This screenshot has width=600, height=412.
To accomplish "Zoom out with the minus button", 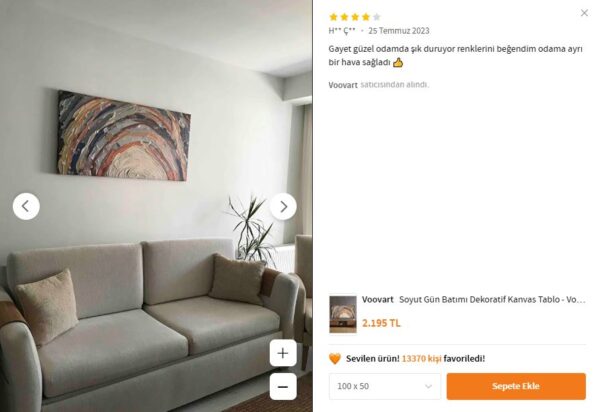I will 283,386.
